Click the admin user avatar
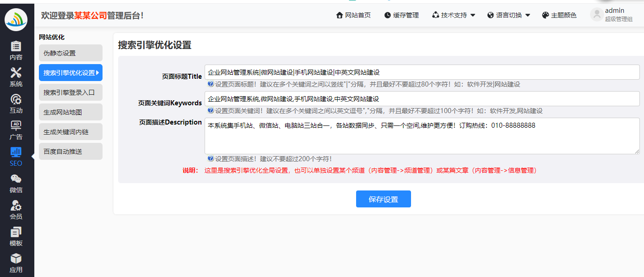The image size is (644, 277). tap(597, 15)
